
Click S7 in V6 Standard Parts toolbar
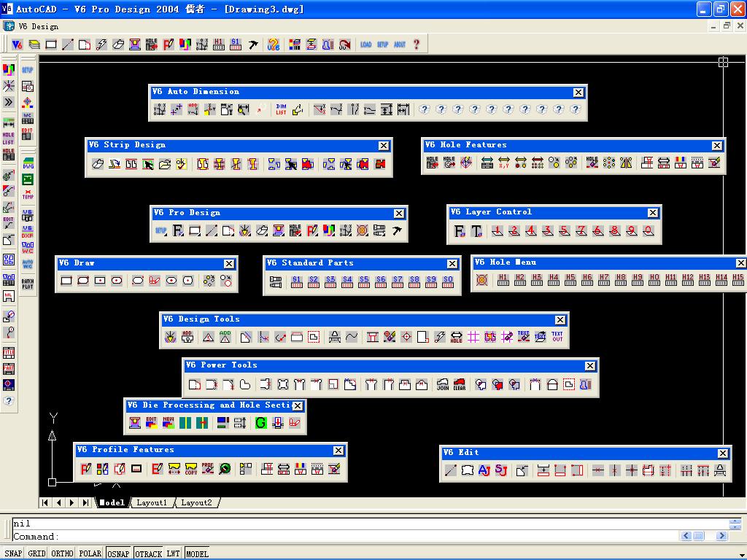click(x=398, y=281)
